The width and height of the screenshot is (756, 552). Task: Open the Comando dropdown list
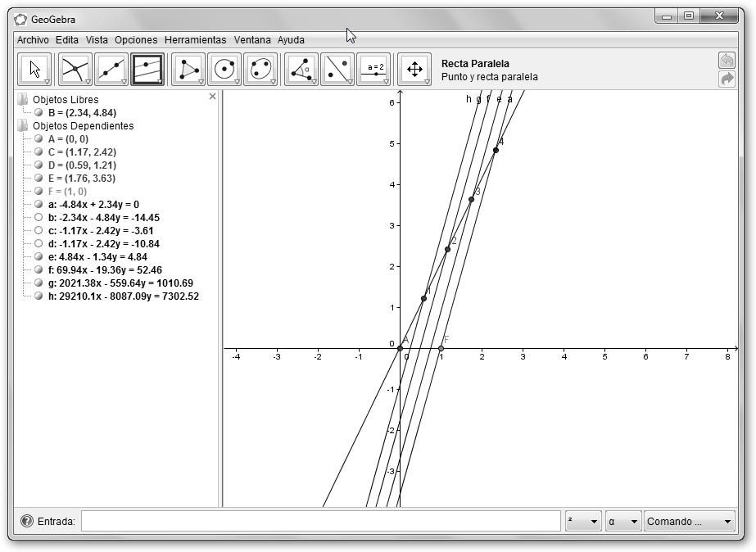coord(689,522)
